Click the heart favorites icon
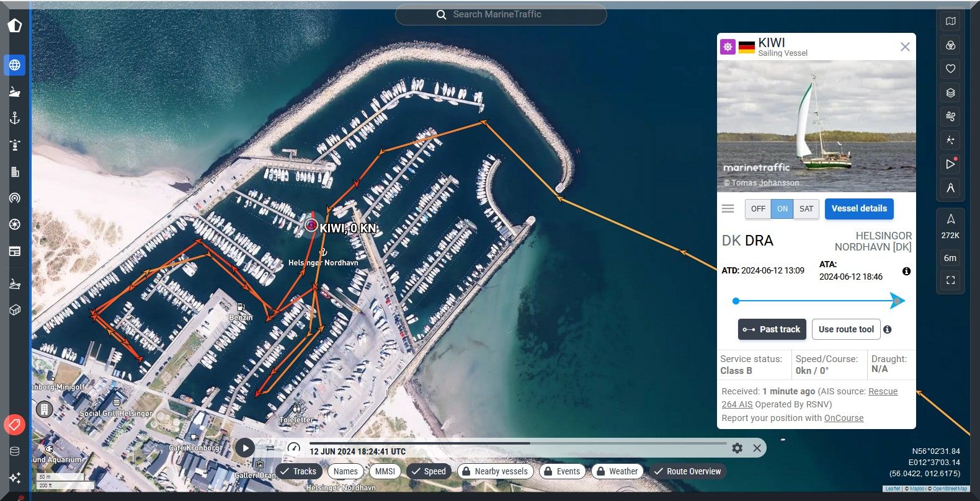 point(950,69)
